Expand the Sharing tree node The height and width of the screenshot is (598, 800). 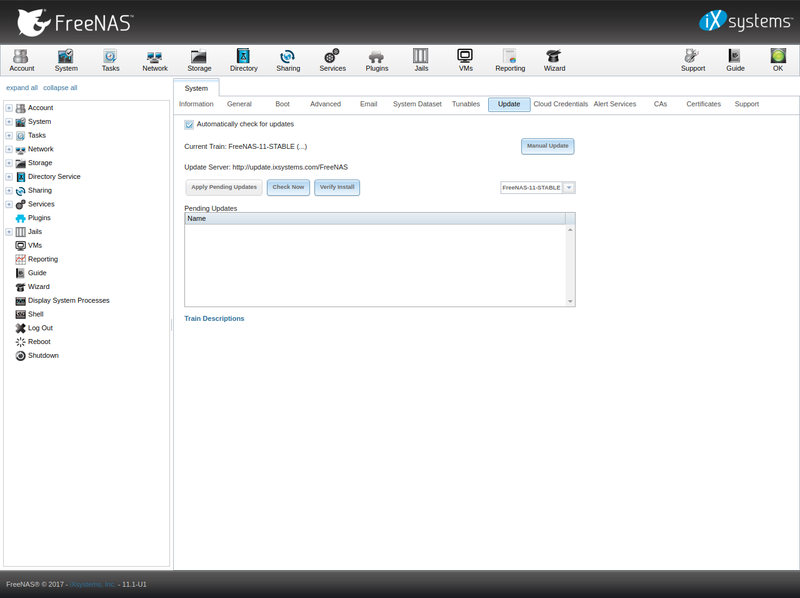pyautogui.click(x=9, y=191)
